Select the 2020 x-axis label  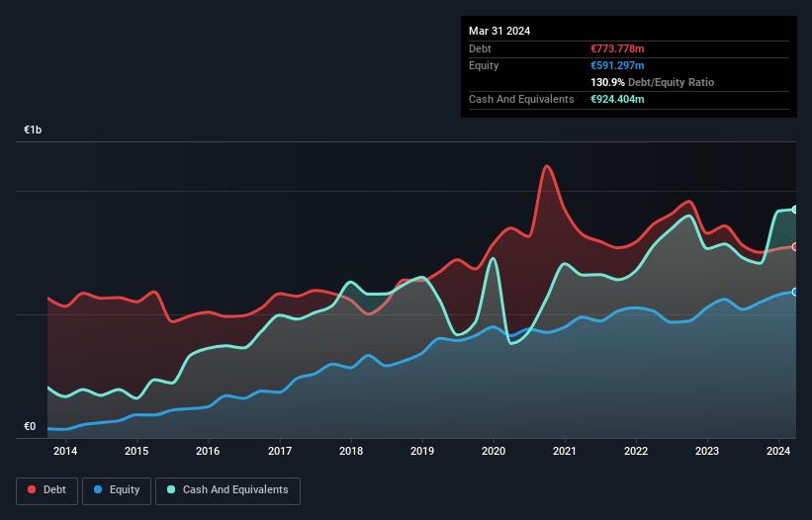(494, 451)
